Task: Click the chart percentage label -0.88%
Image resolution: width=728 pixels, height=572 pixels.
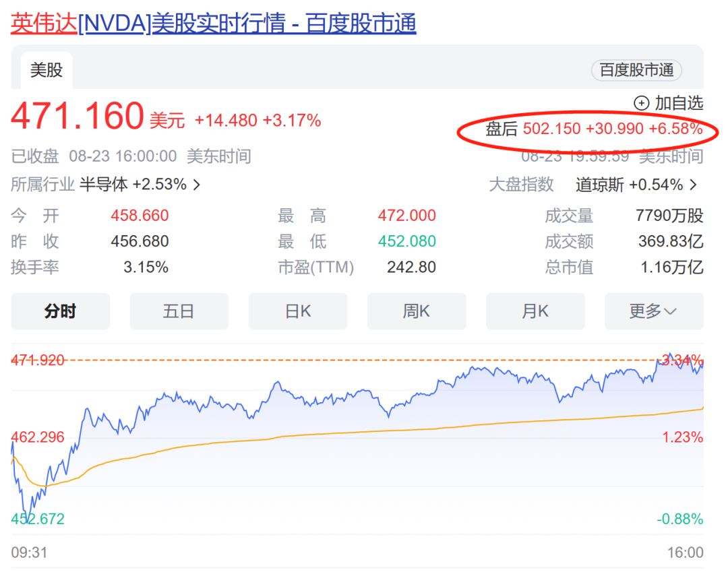Action: pyautogui.click(x=679, y=519)
